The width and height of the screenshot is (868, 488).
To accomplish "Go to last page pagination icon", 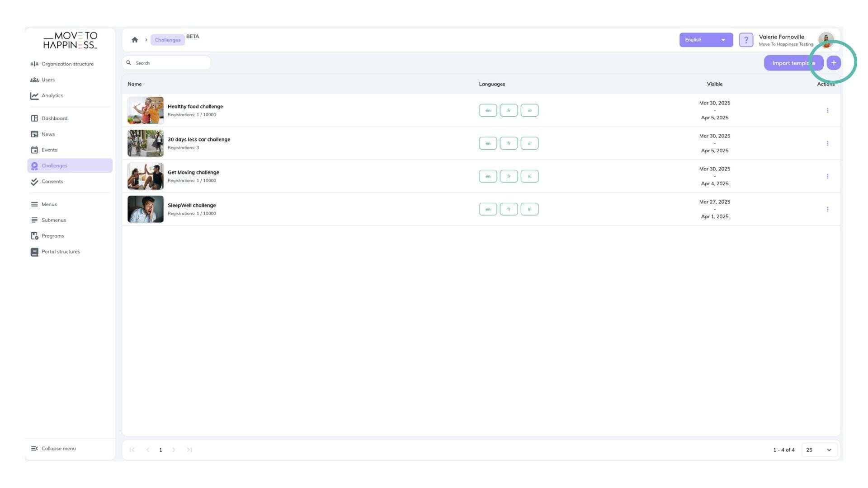I will point(189,450).
